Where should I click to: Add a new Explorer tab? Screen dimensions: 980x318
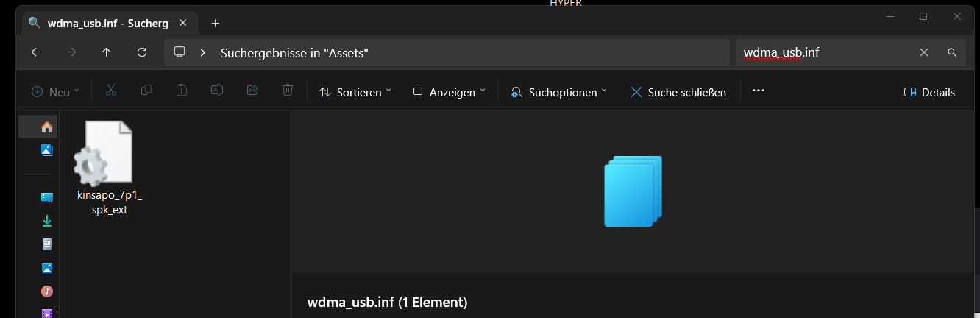coord(215,24)
